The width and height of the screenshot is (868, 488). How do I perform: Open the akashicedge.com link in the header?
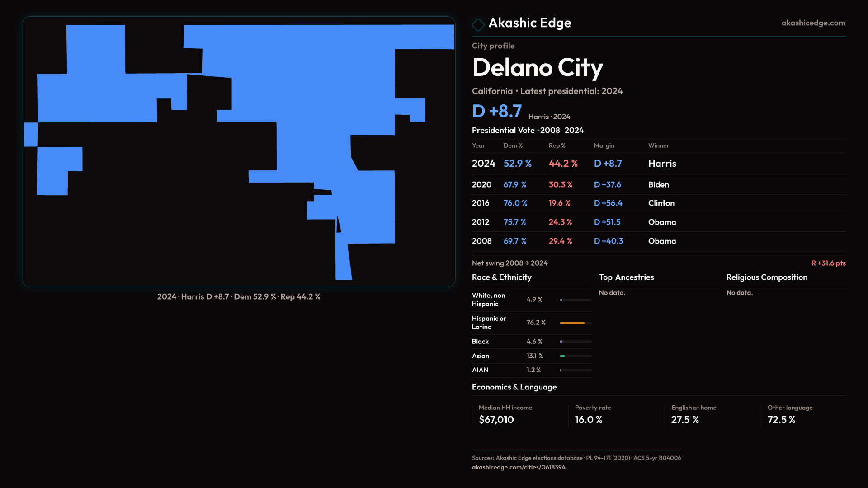coord(813,23)
